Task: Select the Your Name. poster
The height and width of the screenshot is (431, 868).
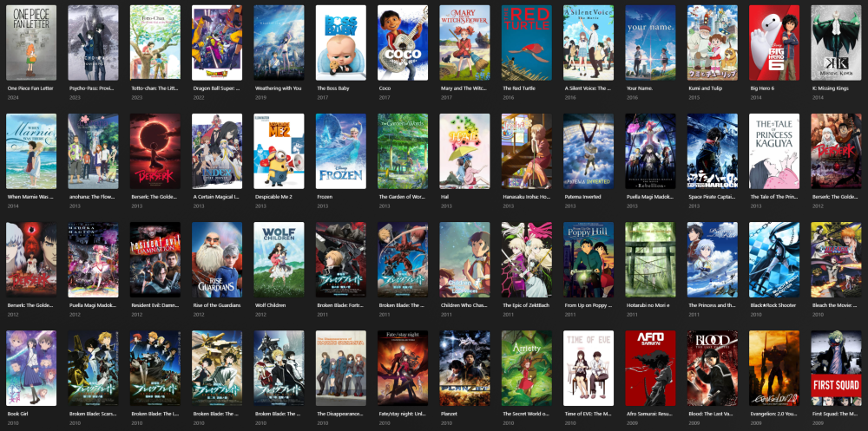Action: 650,42
